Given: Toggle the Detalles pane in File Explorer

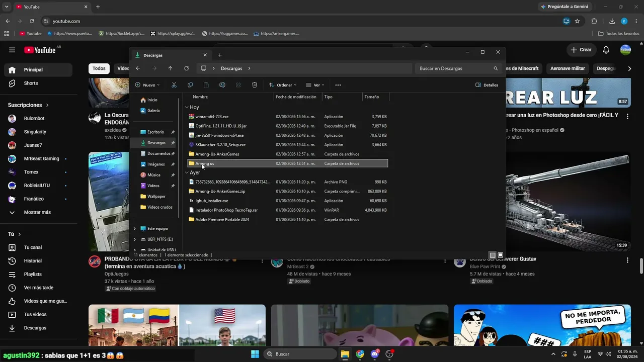Looking at the screenshot, I should (487, 85).
